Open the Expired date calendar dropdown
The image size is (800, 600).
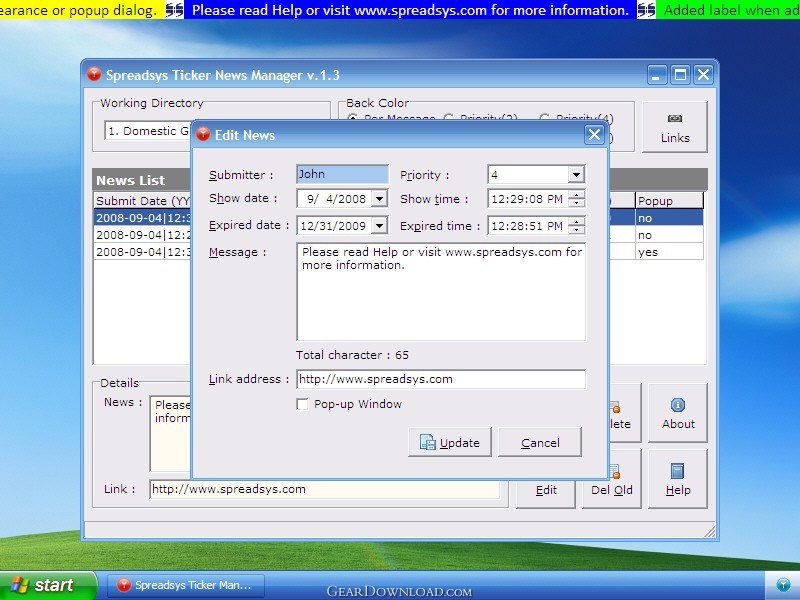[x=379, y=226]
